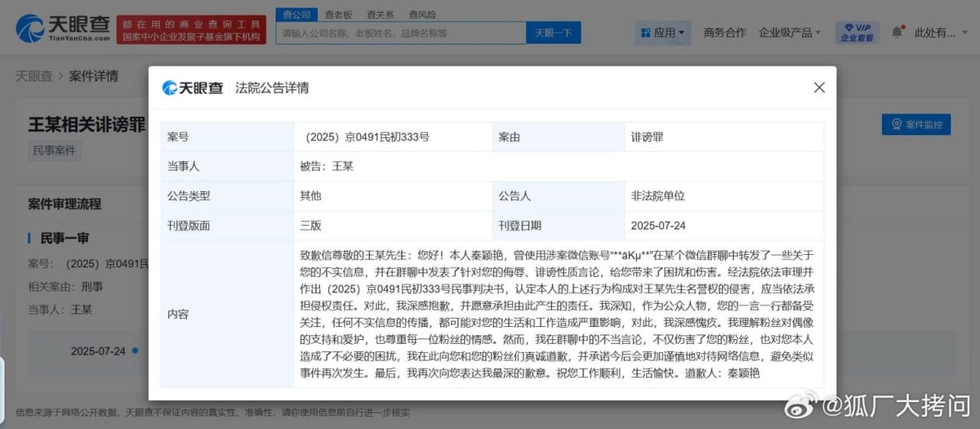Focus the company name search input field
This screenshot has width=980, height=429.
[401, 33]
